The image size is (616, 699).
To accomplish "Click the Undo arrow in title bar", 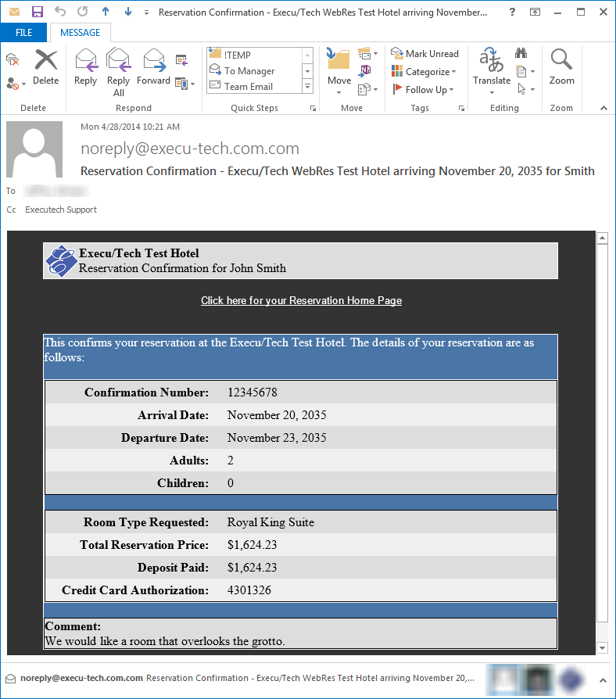I will [60, 12].
